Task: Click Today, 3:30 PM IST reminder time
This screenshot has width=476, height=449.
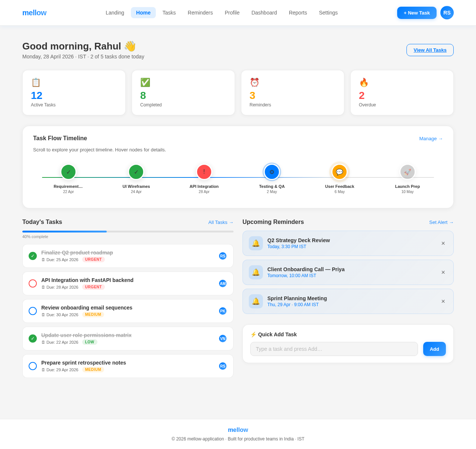Action: pos(287,247)
